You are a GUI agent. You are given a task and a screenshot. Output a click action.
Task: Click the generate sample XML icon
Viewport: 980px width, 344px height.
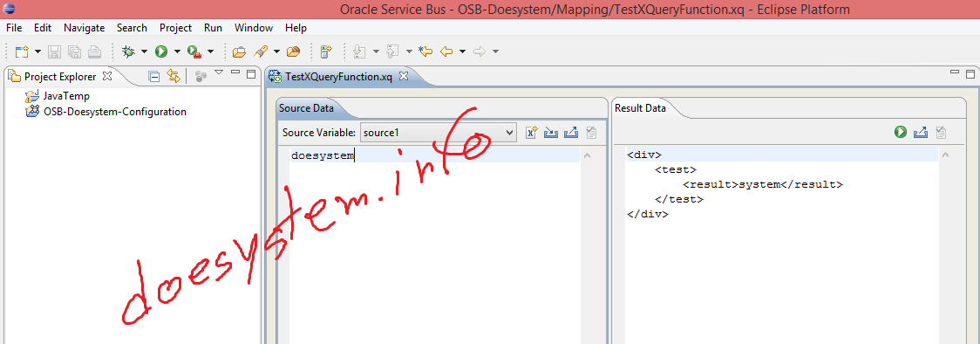(531, 133)
